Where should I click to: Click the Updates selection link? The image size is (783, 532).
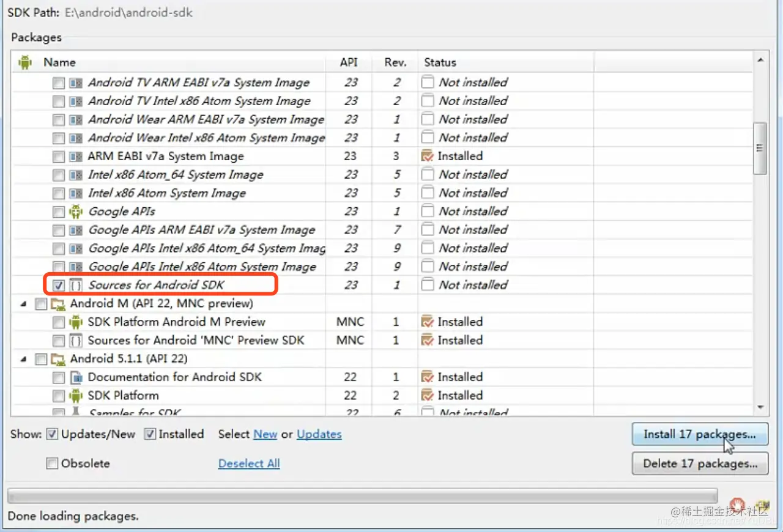[x=319, y=434]
